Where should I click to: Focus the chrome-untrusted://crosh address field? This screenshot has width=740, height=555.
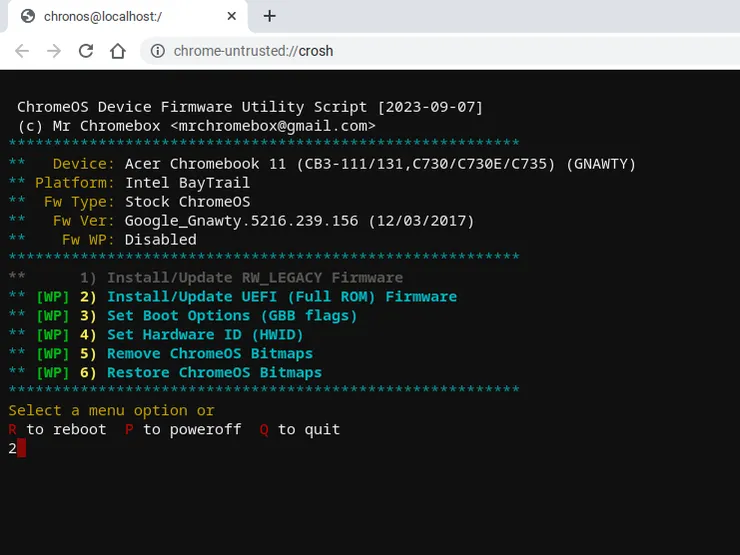400,51
